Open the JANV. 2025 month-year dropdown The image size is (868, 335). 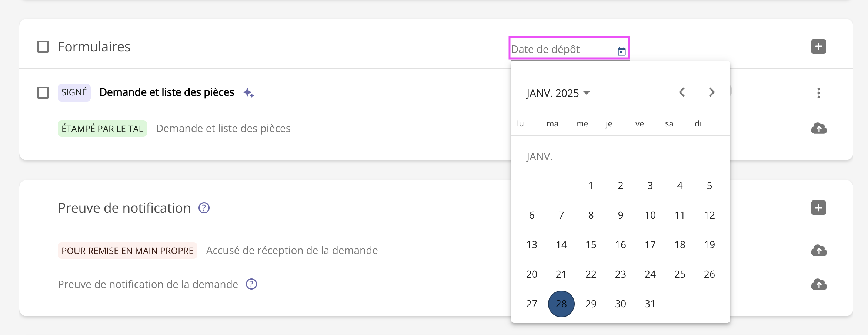[558, 93]
